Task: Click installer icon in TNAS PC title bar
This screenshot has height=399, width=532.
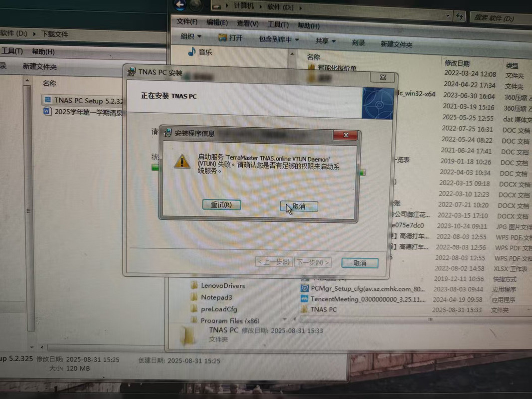Action: [131, 72]
